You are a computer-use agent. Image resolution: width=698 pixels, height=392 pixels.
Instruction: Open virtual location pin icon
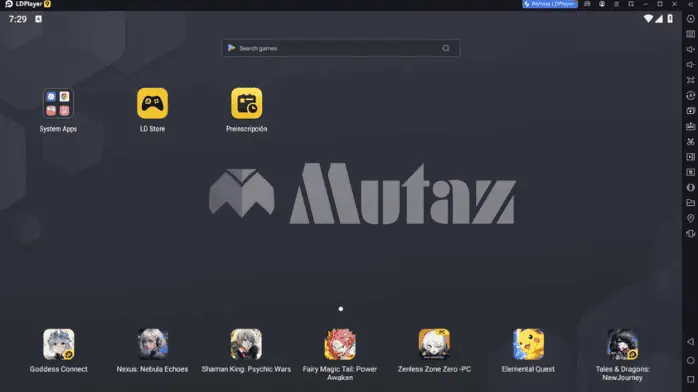tap(690, 218)
